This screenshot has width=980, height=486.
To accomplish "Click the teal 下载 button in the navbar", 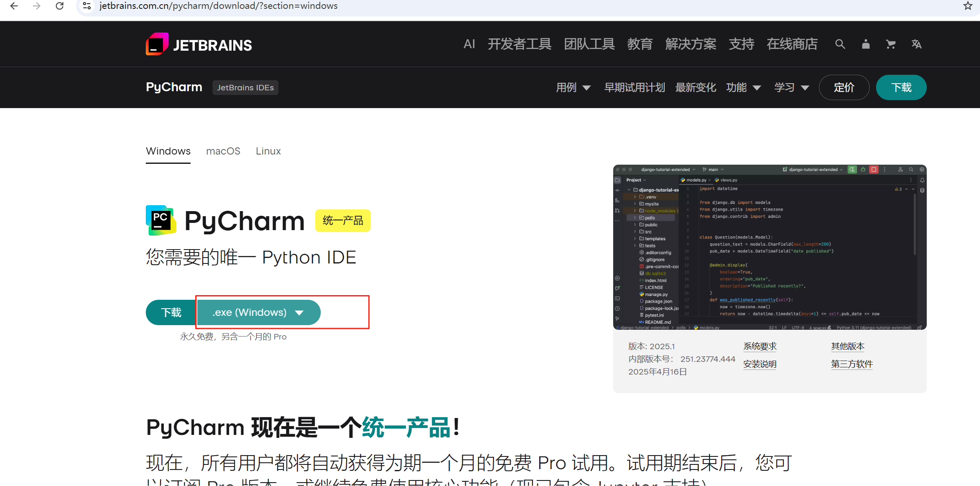I will (901, 87).
